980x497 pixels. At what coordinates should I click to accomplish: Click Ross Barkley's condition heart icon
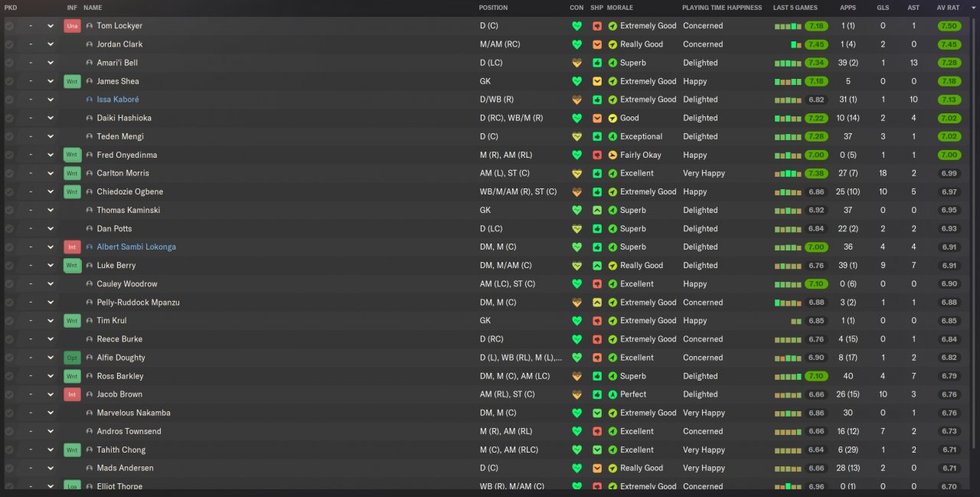click(577, 376)
